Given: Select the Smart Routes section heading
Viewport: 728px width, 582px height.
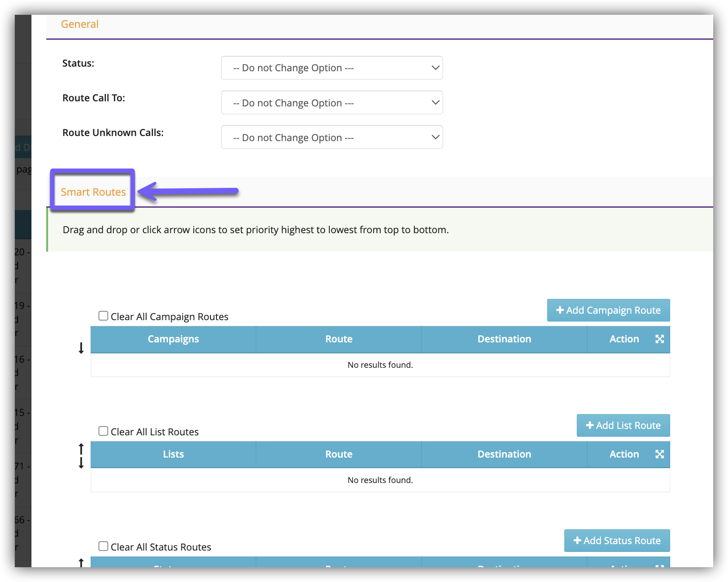Looking at the screenshot, I should [x=93, y=192].
